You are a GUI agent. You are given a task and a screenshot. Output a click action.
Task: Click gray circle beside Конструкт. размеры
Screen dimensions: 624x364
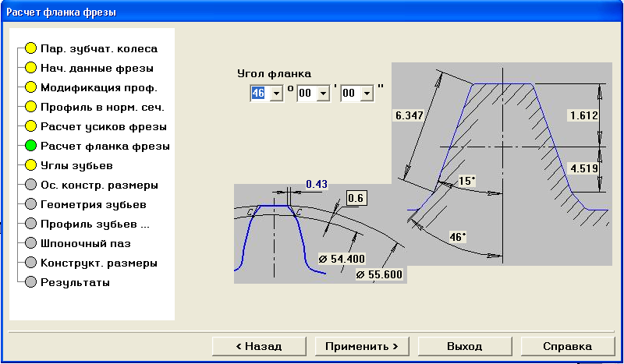click(30, 263)
